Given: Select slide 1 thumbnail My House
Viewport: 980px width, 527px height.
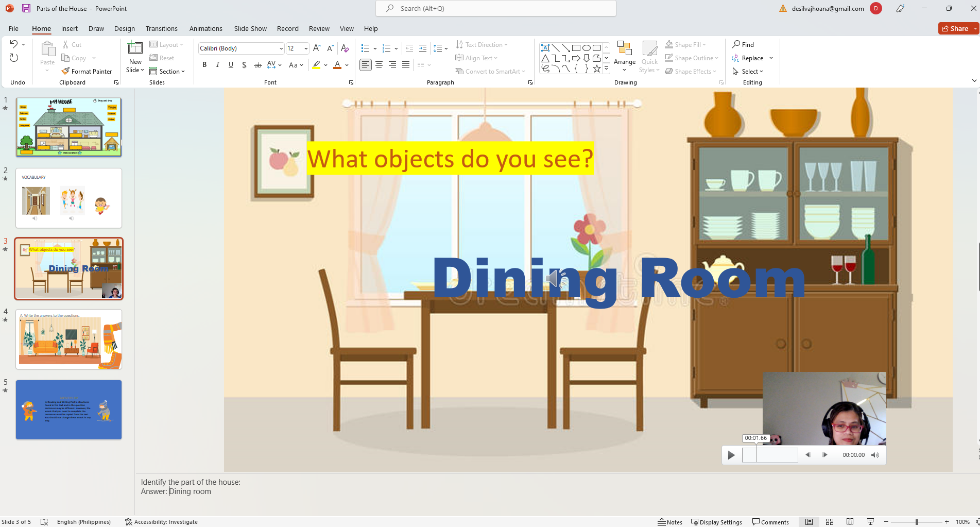Looking at the screenshot, I should 68,127.
